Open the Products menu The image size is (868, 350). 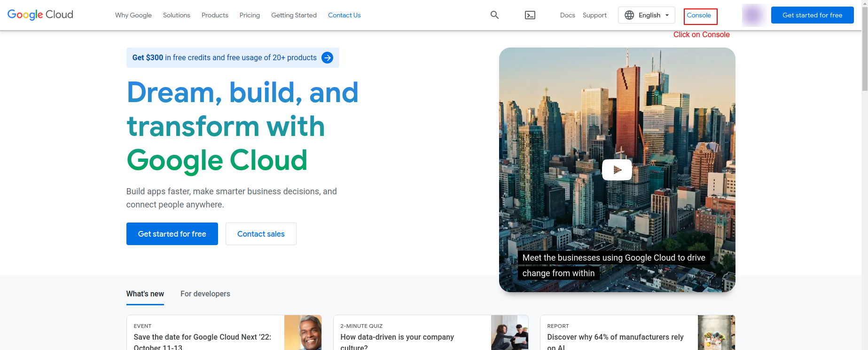coord(215,15)
